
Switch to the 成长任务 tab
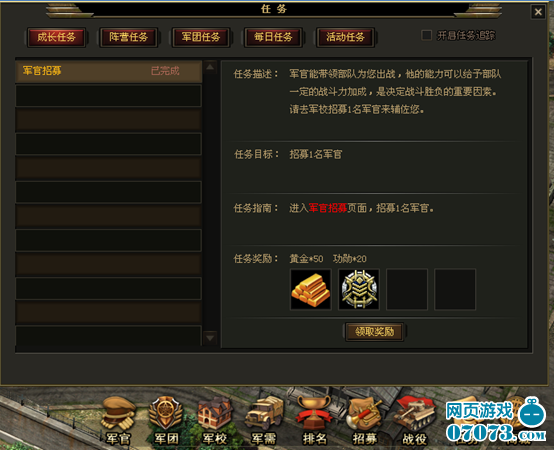(57, 37)
